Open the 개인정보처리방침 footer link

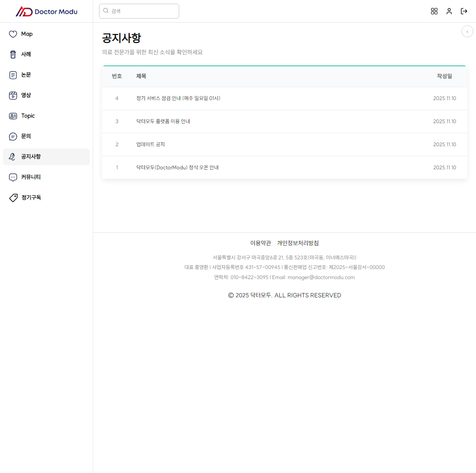[x=298, y=243]
